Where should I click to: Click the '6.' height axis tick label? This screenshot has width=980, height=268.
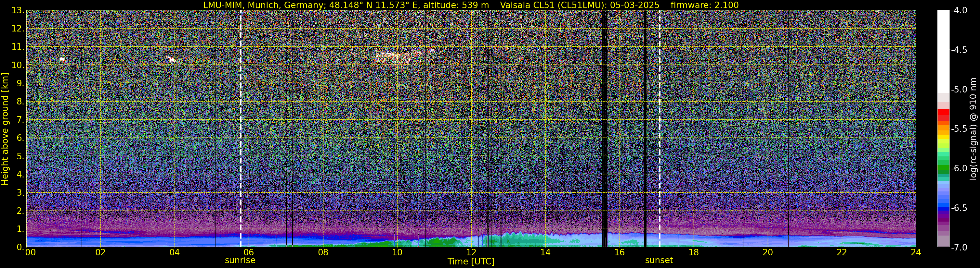[20, 138]
